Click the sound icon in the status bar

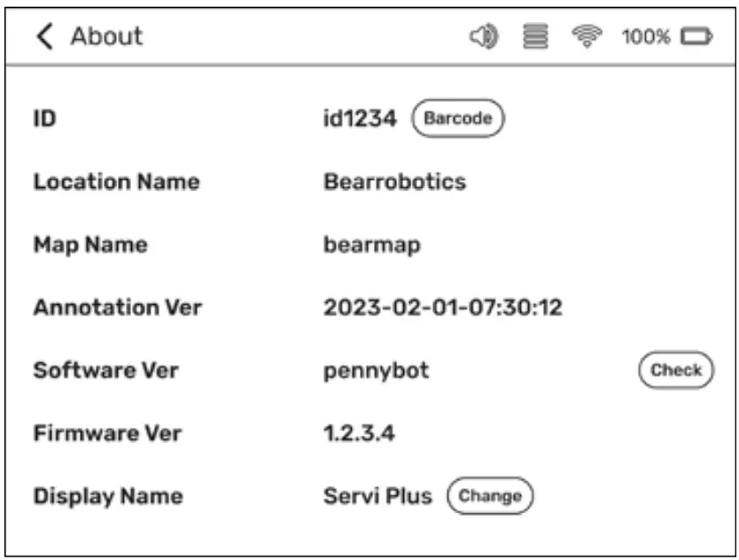482,36
